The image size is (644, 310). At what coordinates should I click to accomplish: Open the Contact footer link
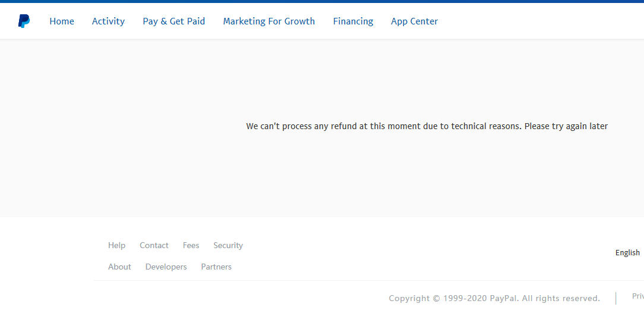click(x=154, y=245)
